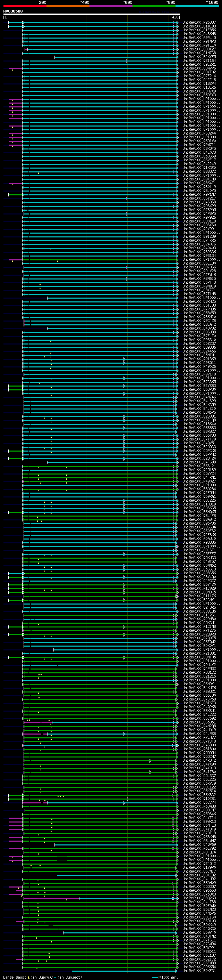This screenshot has height=980, width=222.
Task: Click the red ~20% identity legend segment
Action: click(25, 7)
